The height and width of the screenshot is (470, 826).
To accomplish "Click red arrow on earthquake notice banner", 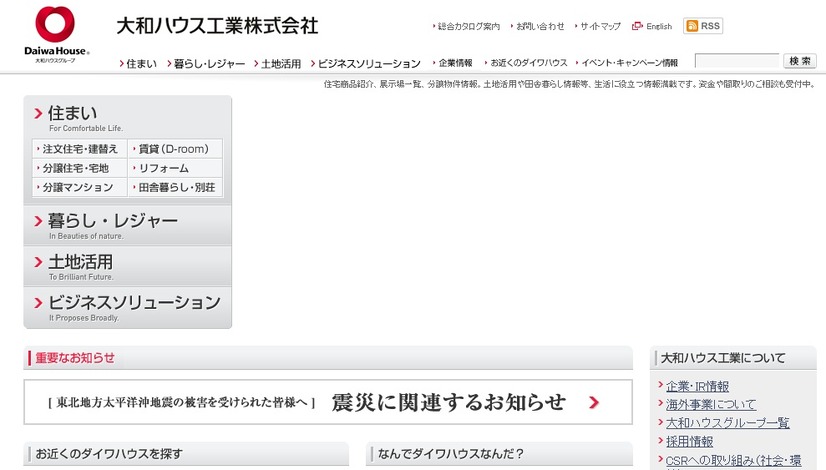I will (x=594, y=403).
